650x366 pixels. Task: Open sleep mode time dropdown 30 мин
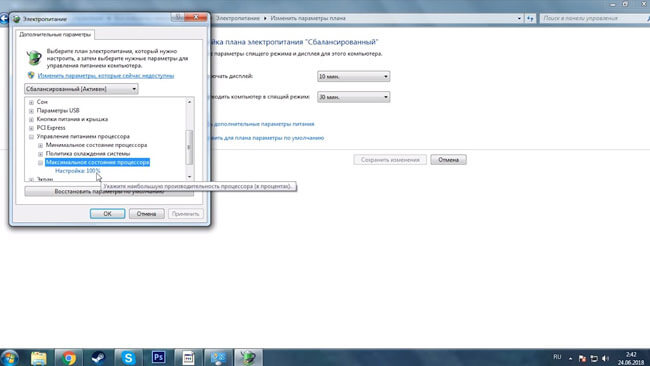[353, 97]
